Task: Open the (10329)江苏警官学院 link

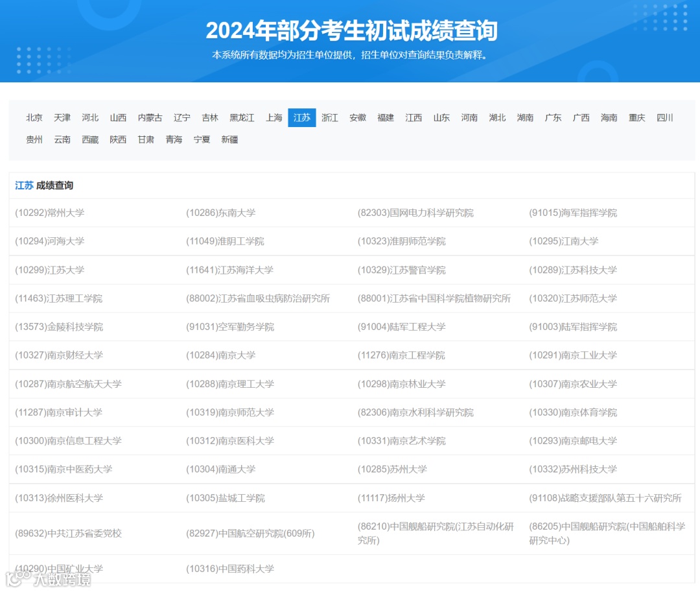Action: [x=401, y=270]
